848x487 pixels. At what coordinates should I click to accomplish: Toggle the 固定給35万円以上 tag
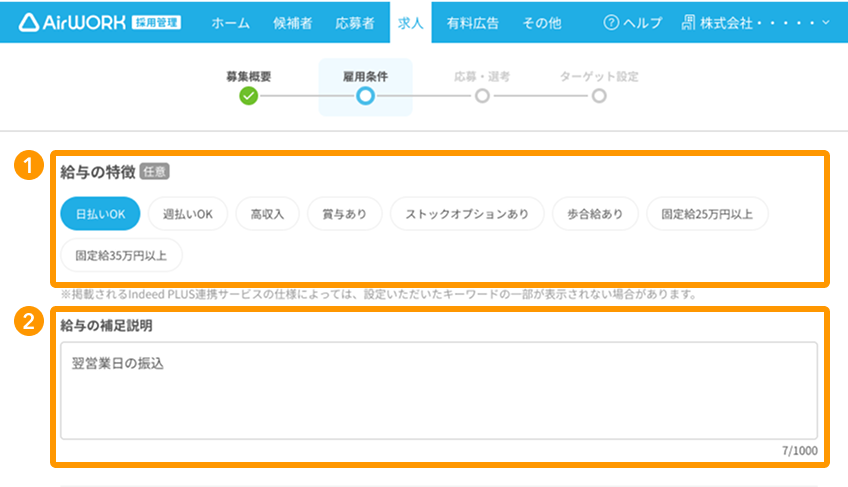tap(121, 255)
